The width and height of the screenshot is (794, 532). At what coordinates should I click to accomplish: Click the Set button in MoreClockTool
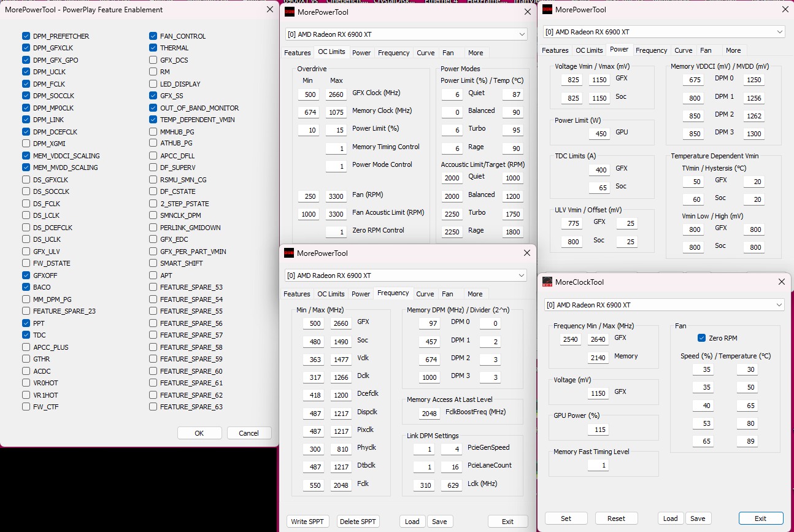(566, 519)
